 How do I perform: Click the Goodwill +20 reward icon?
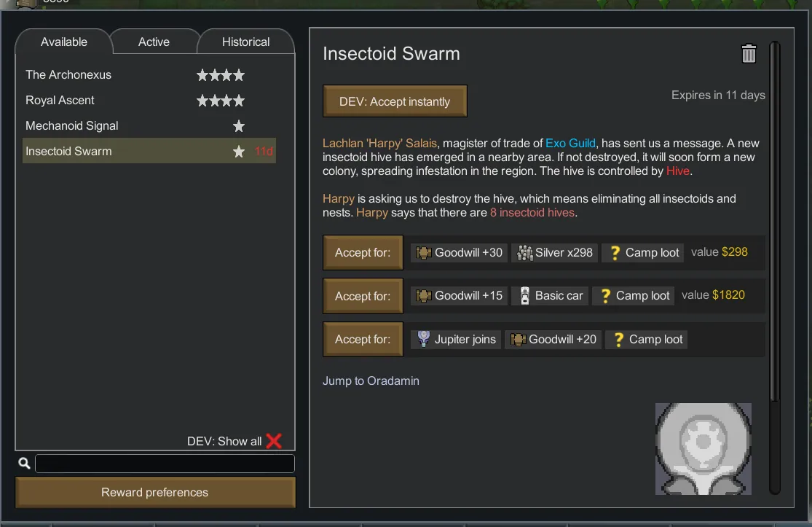click(x=518, y=339)
